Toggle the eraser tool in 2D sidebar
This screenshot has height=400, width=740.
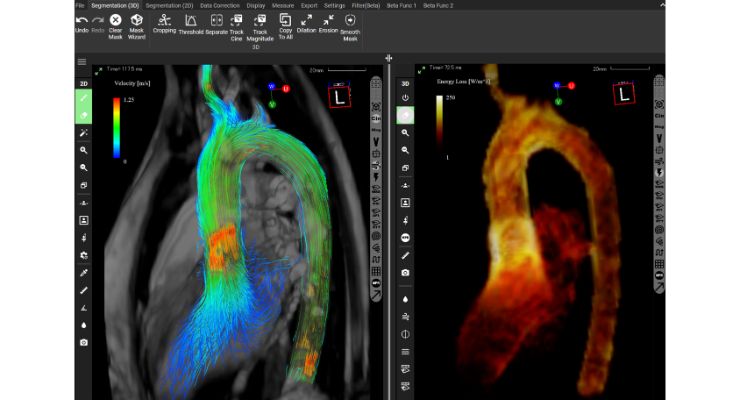84,115
